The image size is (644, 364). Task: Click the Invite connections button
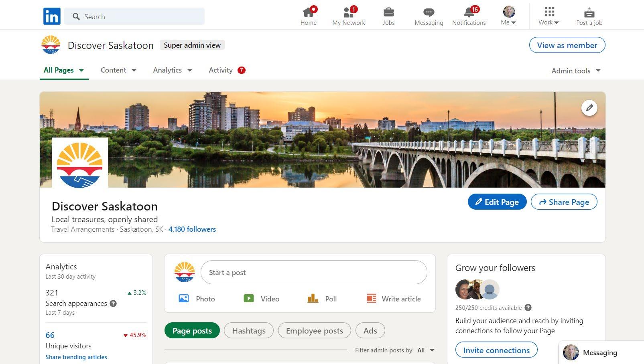(496, 350)
